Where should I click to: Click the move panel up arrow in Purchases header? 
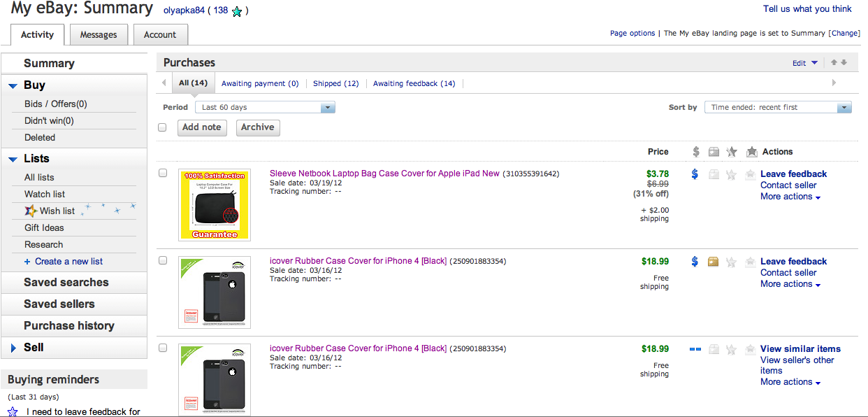pyautogui.click(x=834, y=63)
